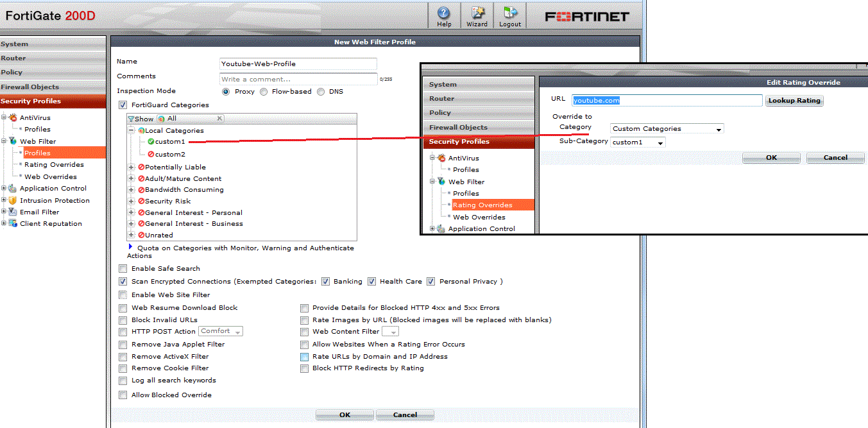Click the Email Filter icon
The width and height of the screenshot is (868, 428).
(13, 212)
